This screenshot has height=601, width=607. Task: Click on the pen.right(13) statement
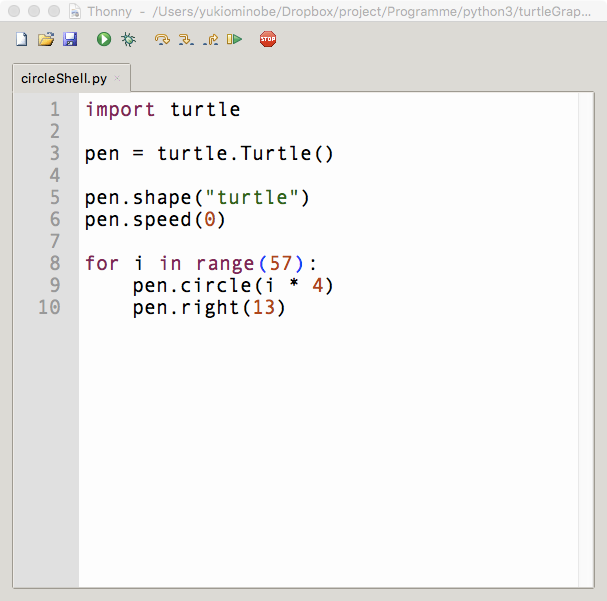click(x=209, y=307)
